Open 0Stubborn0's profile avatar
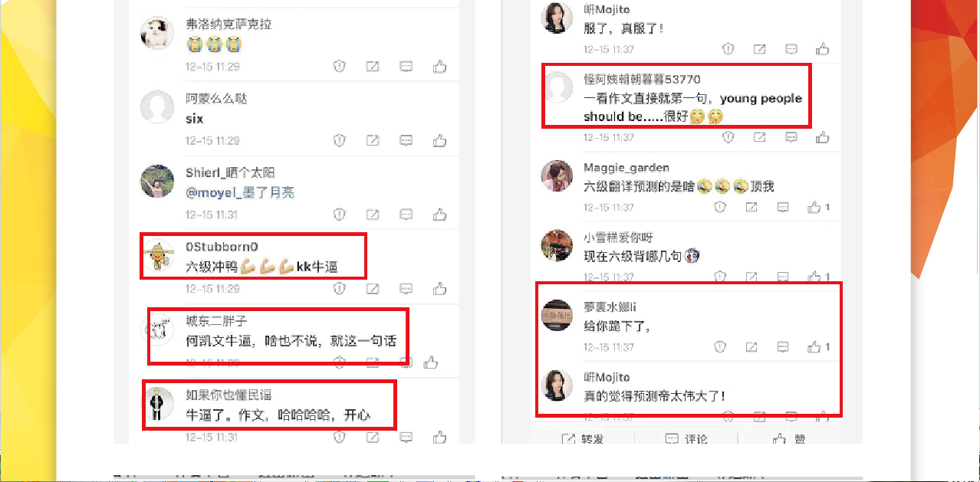Screen dimensions: 980x482 pos(158,257)
